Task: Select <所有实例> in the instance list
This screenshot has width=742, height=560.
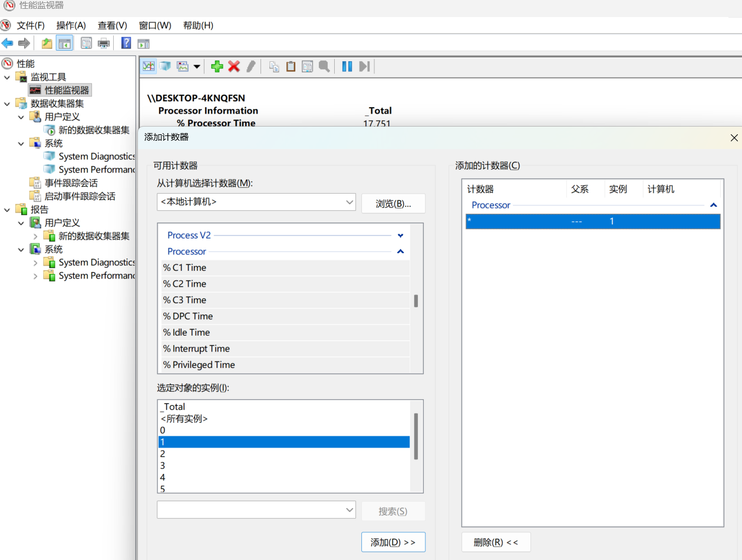Action: (x=284, y=419)
